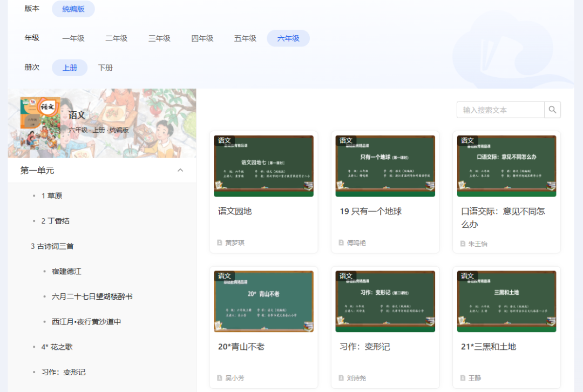The image size is (583, 392).
Task: Collapse the 第一单元 unit section
Action: (181, 169)
